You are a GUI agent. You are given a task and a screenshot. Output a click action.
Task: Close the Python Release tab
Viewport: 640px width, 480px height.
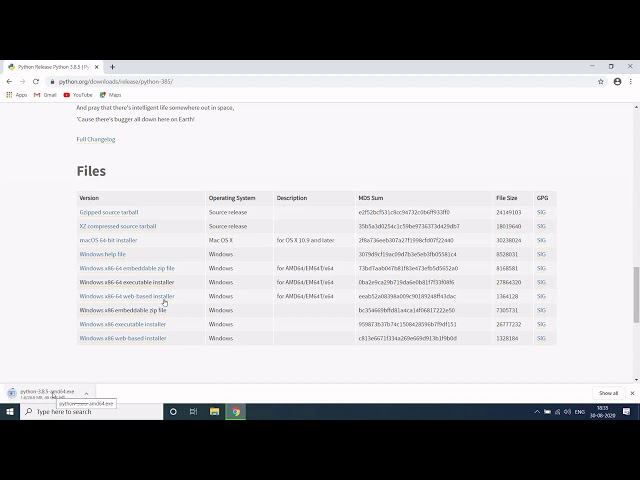click(97, 67)
